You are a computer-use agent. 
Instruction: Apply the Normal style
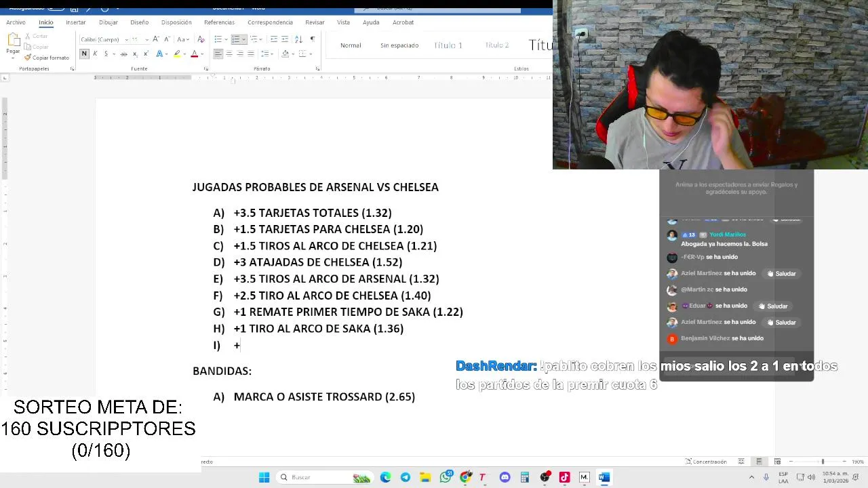pos(351,45)
